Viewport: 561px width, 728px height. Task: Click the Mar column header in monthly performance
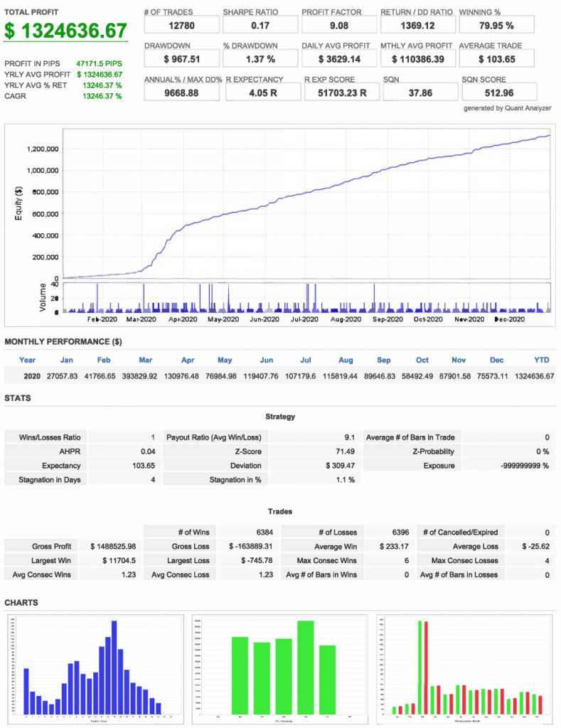pyautogui.click(x=146, y=360)
